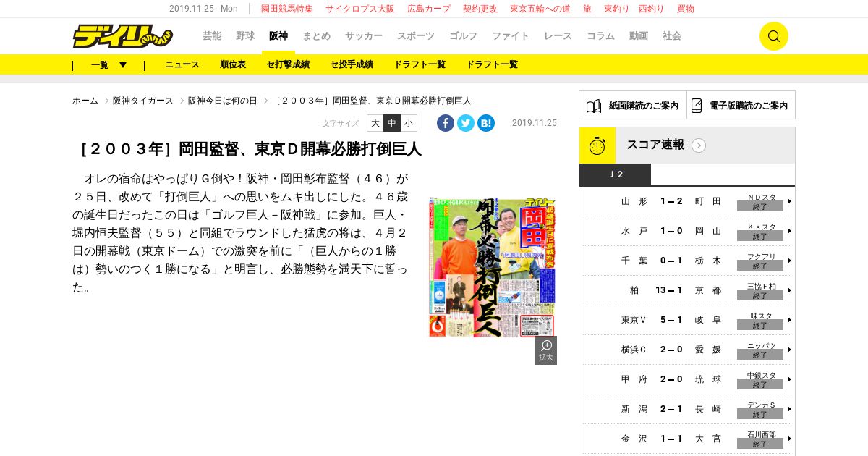Share article on Twitter

(466, 123)
